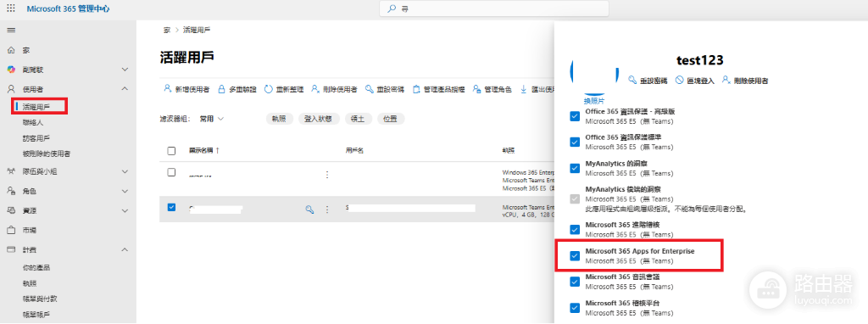868x324 pixels.
Task: Click the 執照 filter pill
Action: [280, 119]
